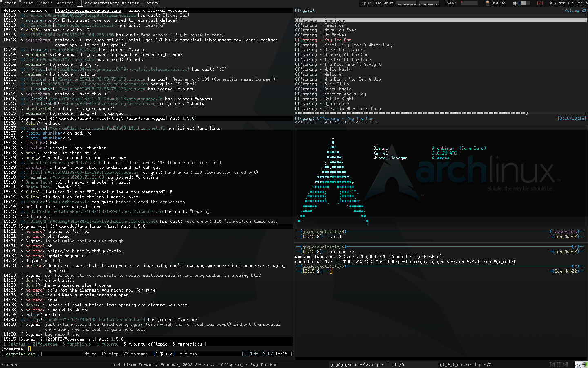Click the empty shell prompt in pts/5 terminal
The image size is (588, 368).
330,271
